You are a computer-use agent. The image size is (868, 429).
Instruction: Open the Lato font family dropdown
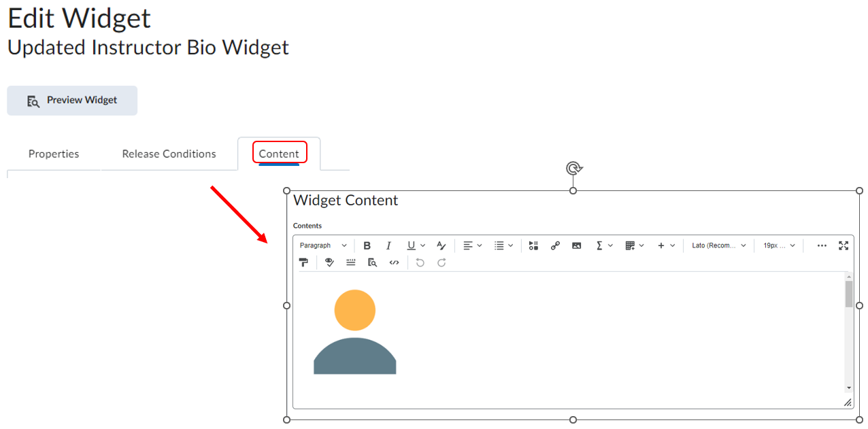pos(719,245)
